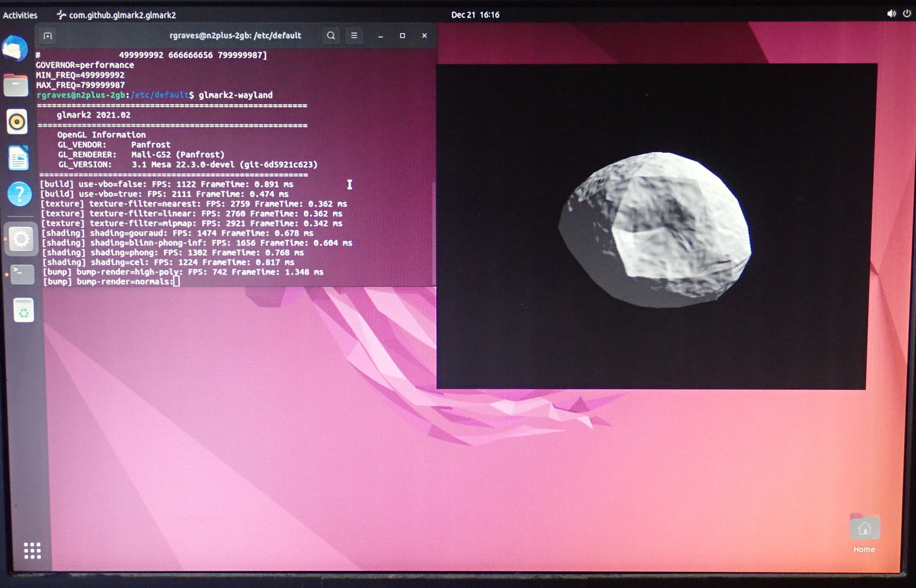916x588 pixels.
Task: Expand the system menu via the power icon
Action: tap(907, 14)
